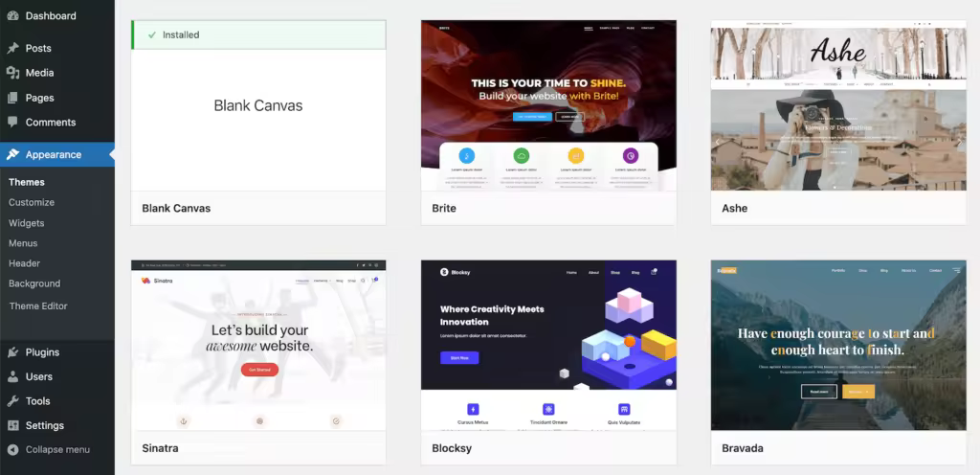Open the Posts menu

click(x=57, y=48)
